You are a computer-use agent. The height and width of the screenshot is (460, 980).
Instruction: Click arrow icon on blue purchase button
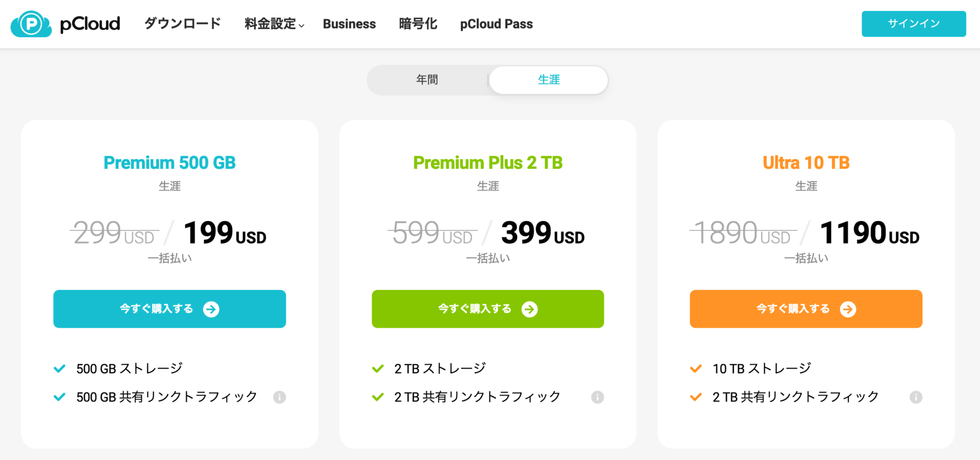[x=211, y=309]
